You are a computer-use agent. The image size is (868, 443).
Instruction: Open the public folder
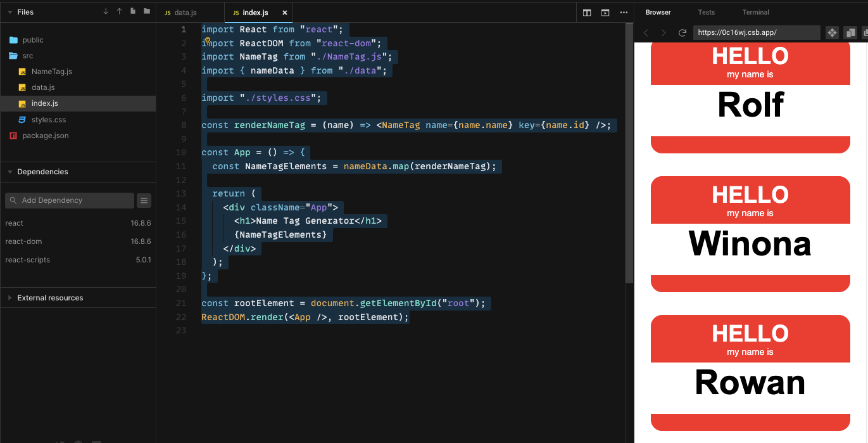[78, 39]
